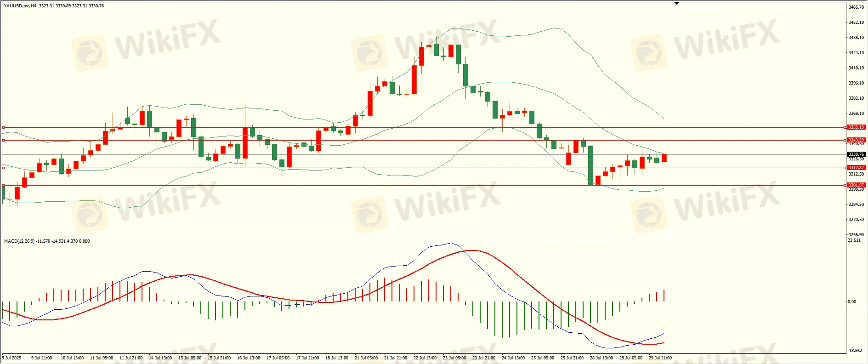868x364 pixels.
Task: Click the 23 Jul 21:00 time label
Action: click(484, 358)
